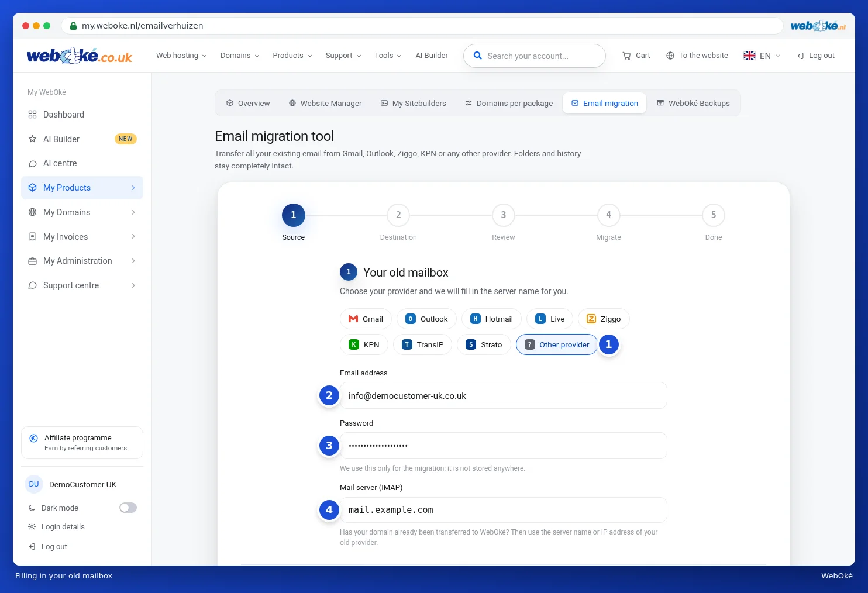Click the Dashboard grid icon in sidebar

pos(33,115)
